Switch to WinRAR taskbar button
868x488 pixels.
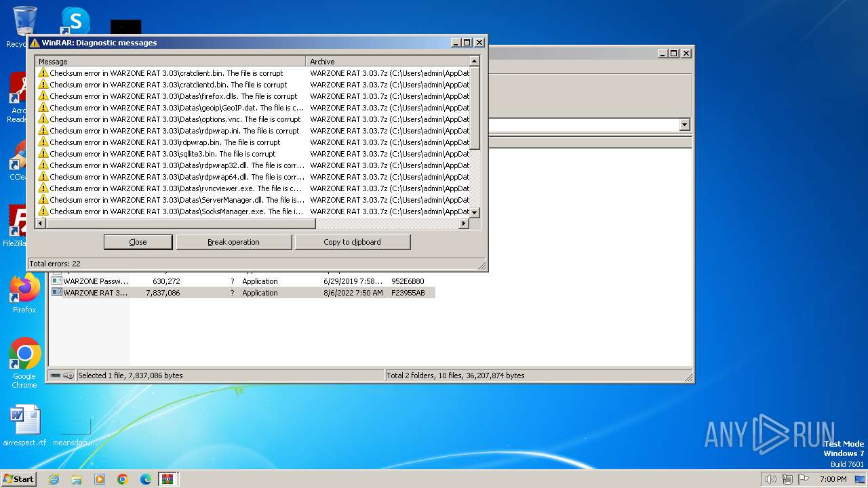point(167,479)
